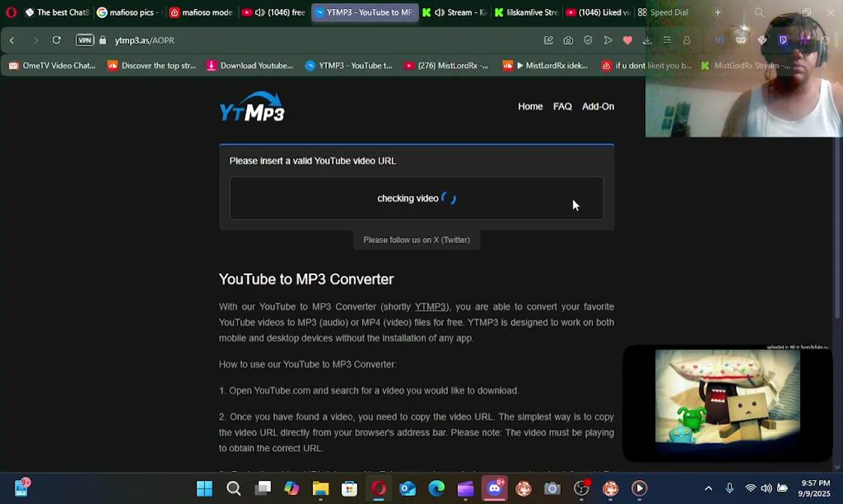
Task: Take a snapshot with camera icon
Action: click(x=568, y=41)
